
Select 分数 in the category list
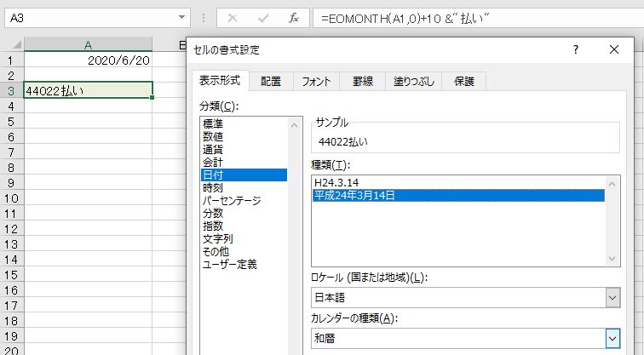tap(244, 213)
